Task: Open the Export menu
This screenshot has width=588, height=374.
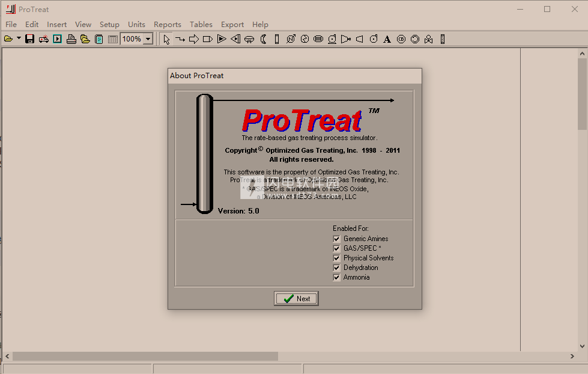Action: [x=232, y=25]
